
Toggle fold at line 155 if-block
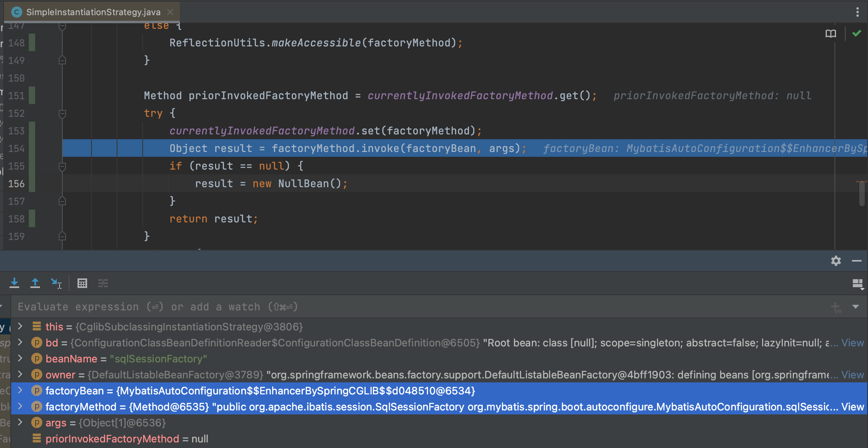[62, 166]
